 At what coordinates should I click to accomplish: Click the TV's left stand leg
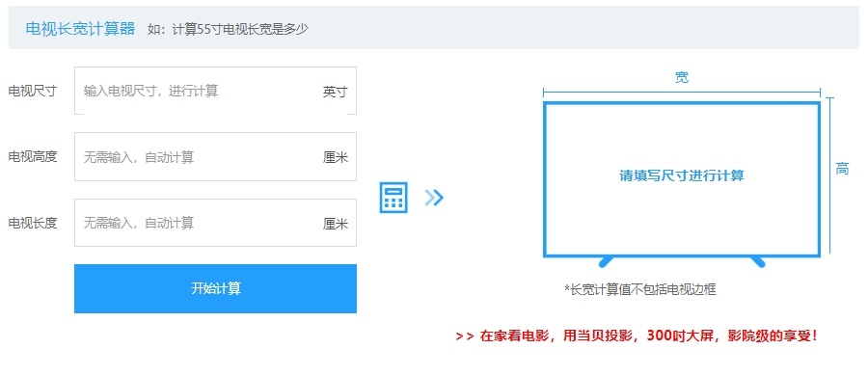[605, 261]
